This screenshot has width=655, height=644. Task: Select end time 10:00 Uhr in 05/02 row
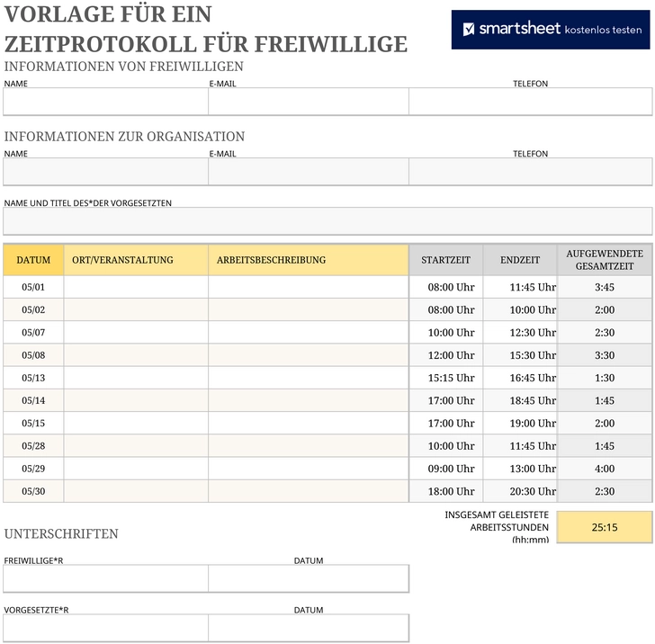(520, 309)
